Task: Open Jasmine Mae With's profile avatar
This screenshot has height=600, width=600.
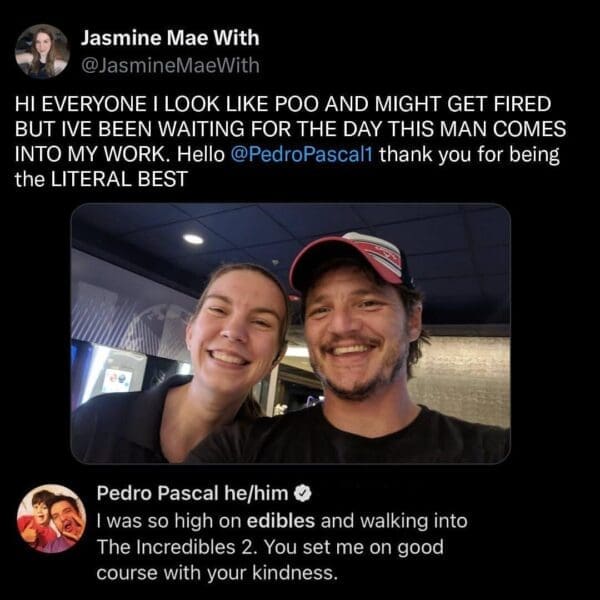Action: coord(42,51)
